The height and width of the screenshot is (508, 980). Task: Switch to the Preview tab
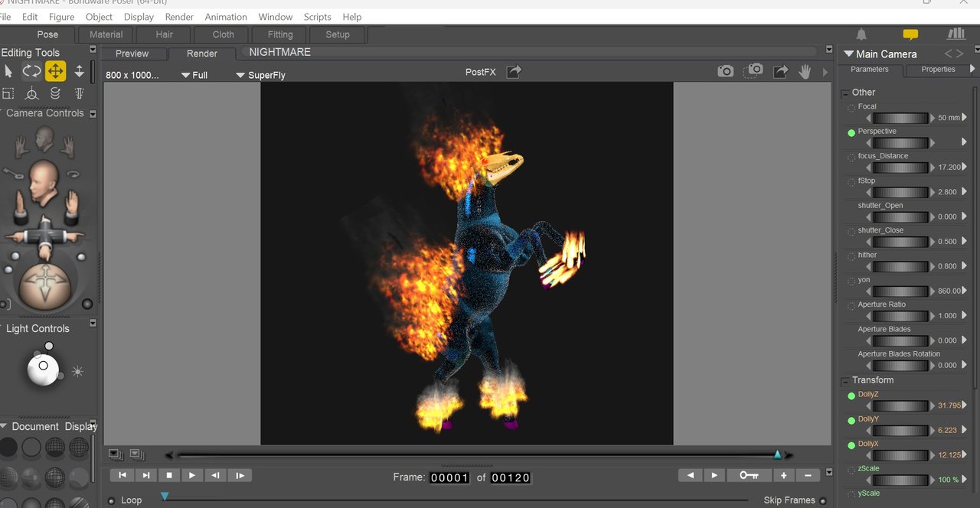coord(132,54)
